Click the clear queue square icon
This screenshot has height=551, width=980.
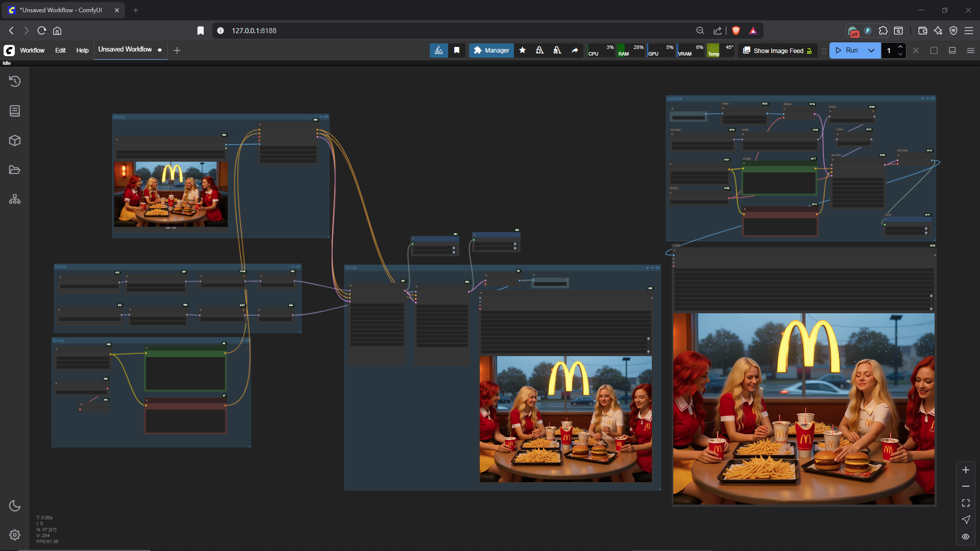click(934, 50)
